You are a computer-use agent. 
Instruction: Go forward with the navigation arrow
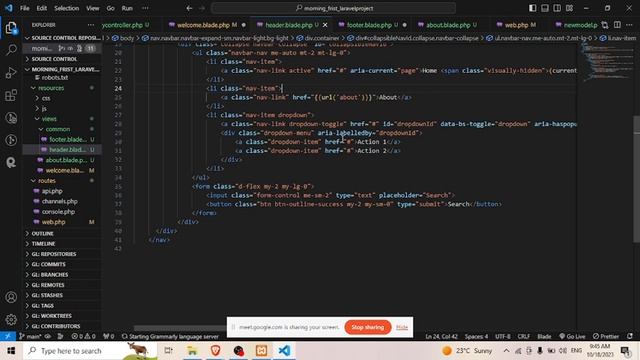(x=202, y=8)
